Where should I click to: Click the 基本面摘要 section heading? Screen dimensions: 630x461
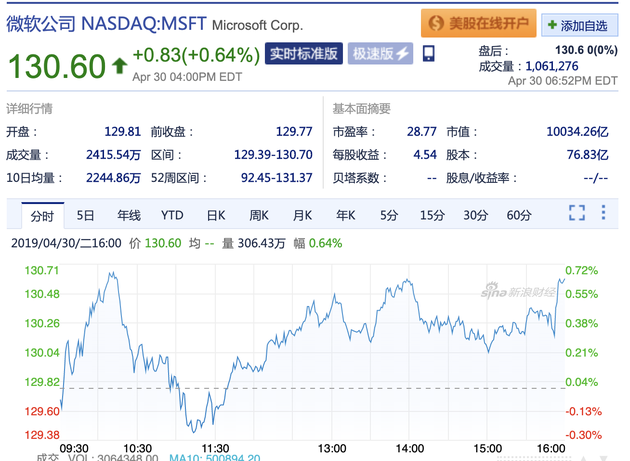[362, 109]
